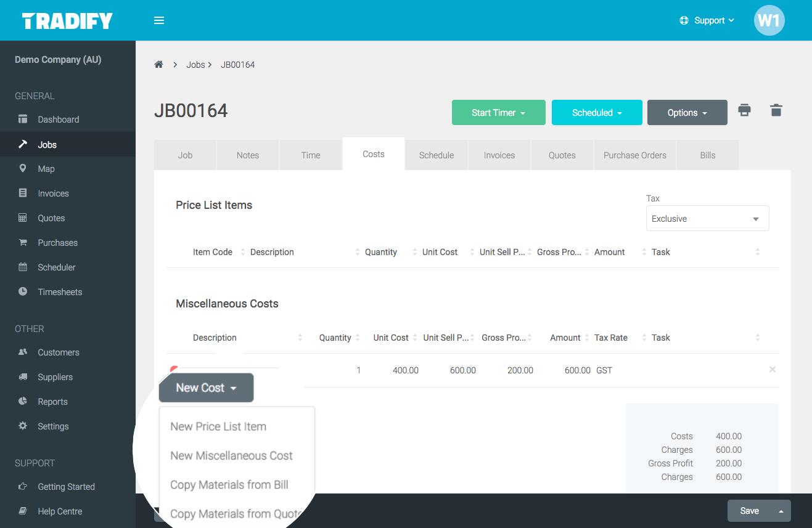Switch to the Notes tab
The width and height of the screenshot is (812, 528).
click(x=248, y=155)
